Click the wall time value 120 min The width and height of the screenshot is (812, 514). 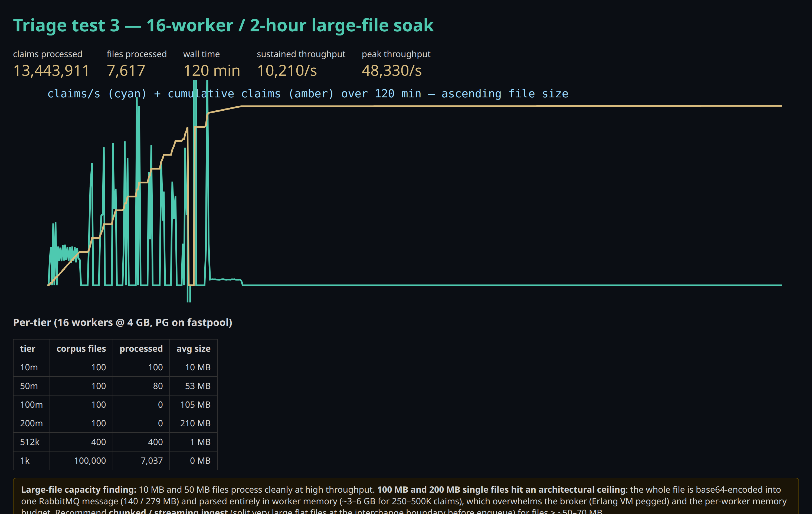tap(212, 70)
